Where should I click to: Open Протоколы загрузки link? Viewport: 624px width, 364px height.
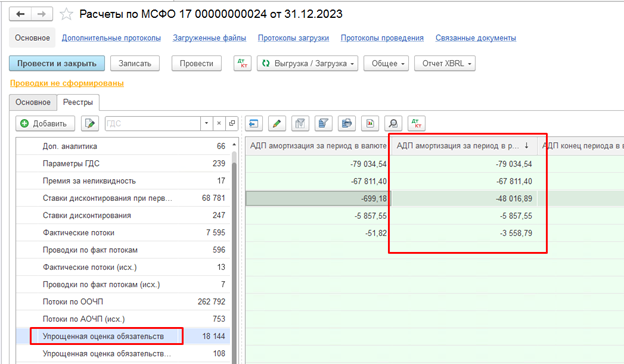point(293,38)
